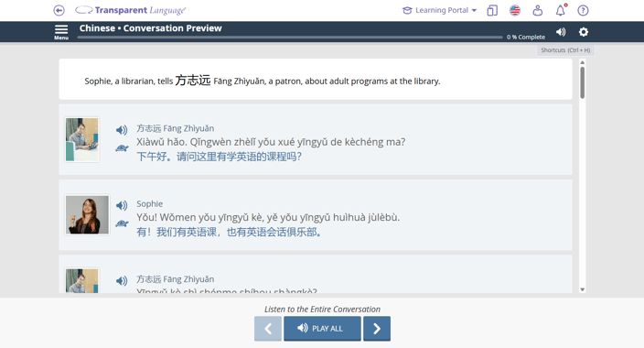Open the settings gear icon
This screenshot has width=644, height=348.
[x=584, y=32]
